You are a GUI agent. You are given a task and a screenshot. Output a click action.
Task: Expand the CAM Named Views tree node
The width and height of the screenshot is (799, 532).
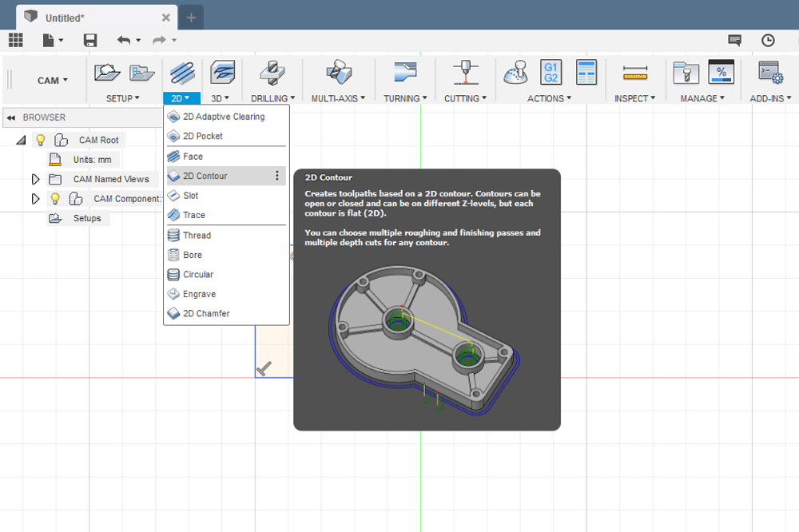point(35,179)
